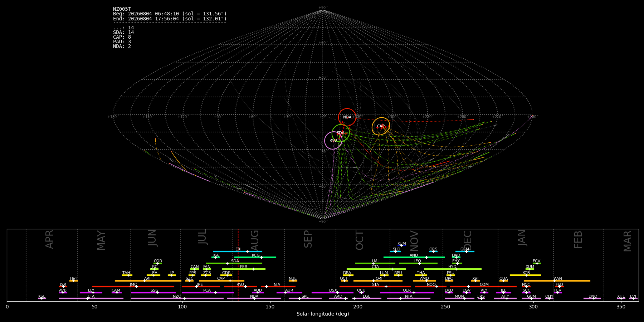Click the MAR month label in timeline
The width and height of the screenshot is (644, 322).
point(628,241)
